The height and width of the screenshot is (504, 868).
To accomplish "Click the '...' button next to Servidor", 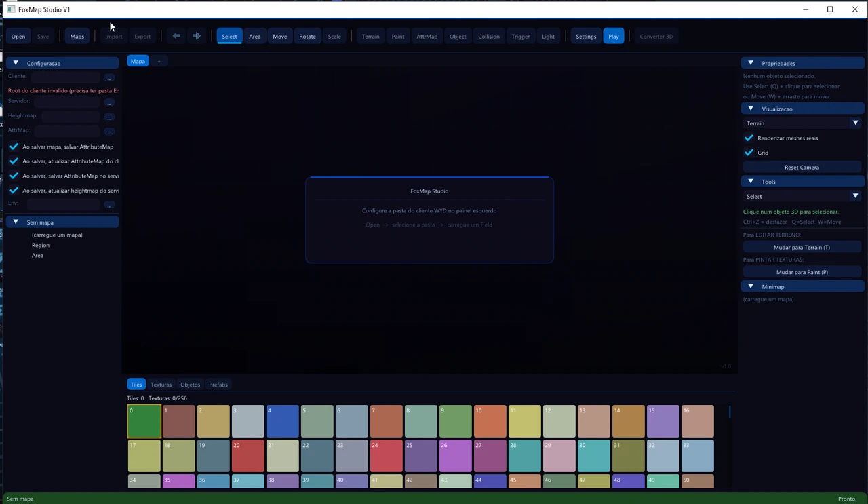I will pyautogui.click(x=109, y=102).
